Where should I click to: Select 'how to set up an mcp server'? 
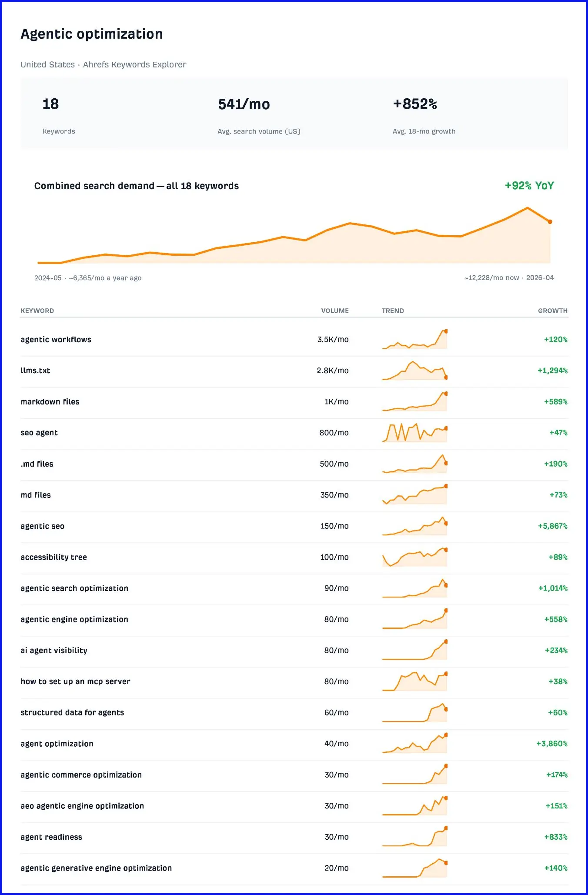tap(75, 681)
